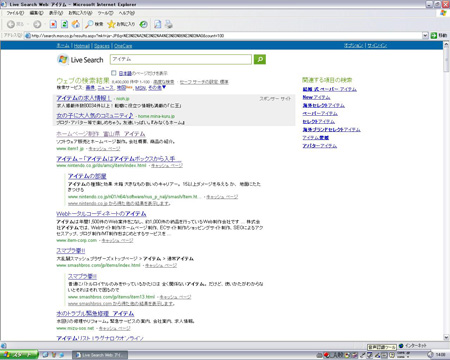
Task: Click the サインイン link at top right
Action: pyautogui.click(x=377, y=45)
